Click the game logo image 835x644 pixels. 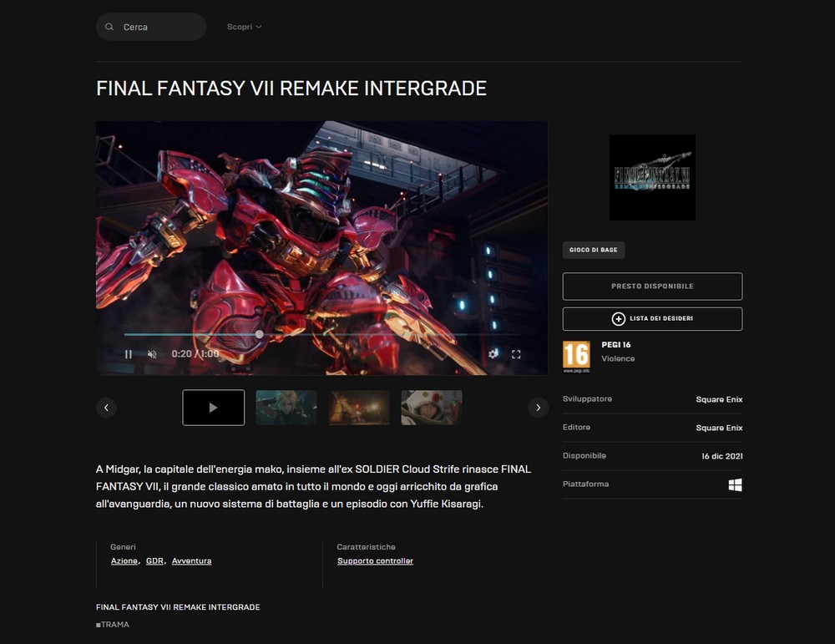click(x=652, y=177)
